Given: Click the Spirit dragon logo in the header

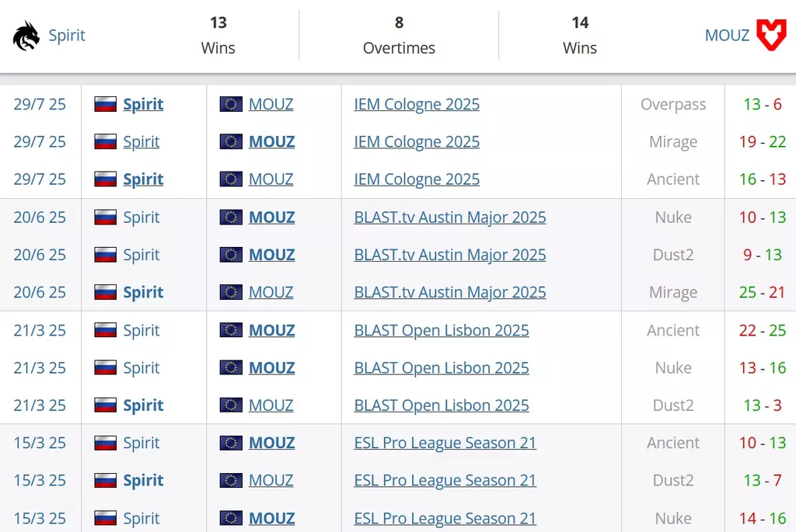Looking at the screenshot, I should pyautogui.click(x=26, y=36).
